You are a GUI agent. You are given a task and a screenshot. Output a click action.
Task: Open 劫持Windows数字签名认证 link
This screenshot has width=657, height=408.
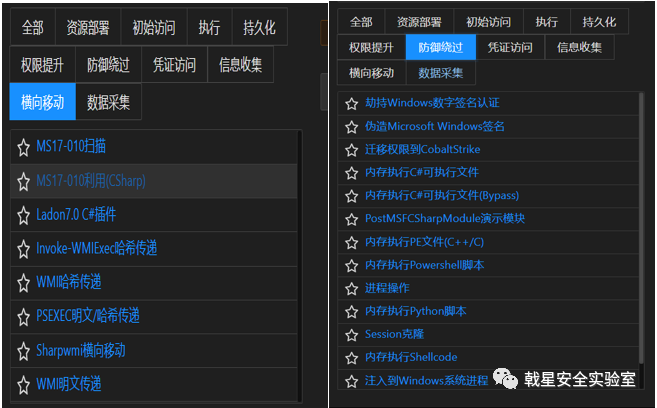click(x=432, y=103)
